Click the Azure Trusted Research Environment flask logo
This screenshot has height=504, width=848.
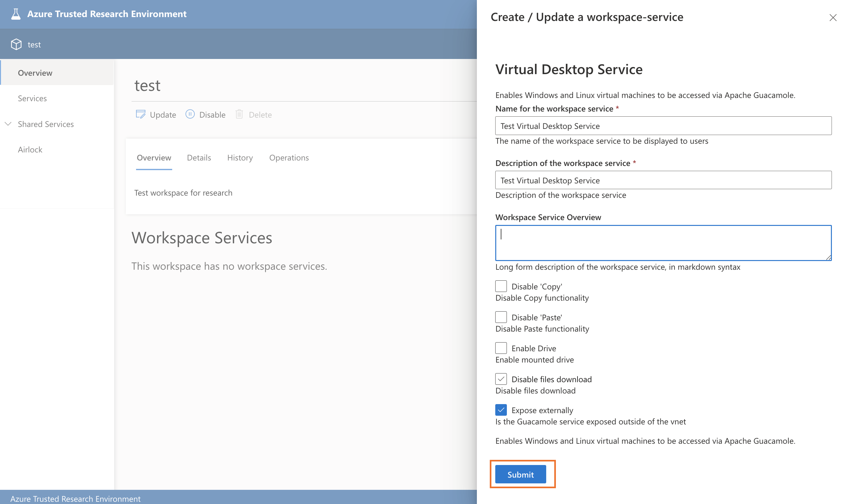pyautogui.click(x=16, y=14)
